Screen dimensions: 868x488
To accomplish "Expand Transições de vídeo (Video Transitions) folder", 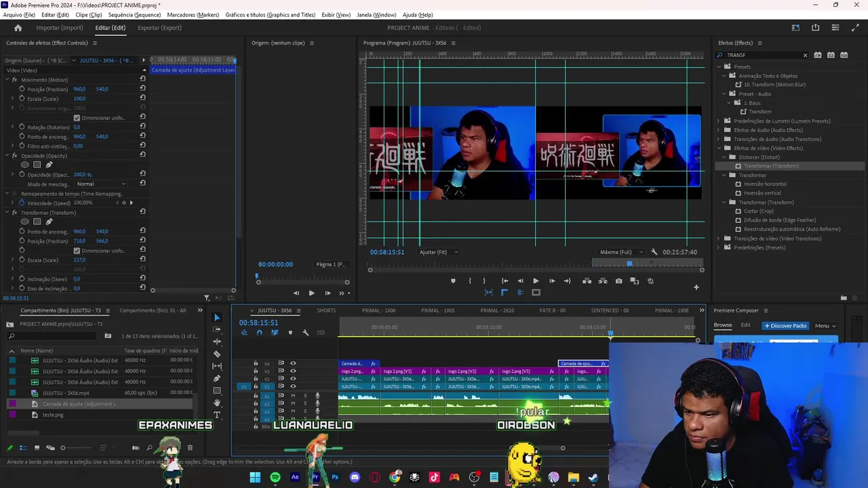I will click(x=719, y=239).
